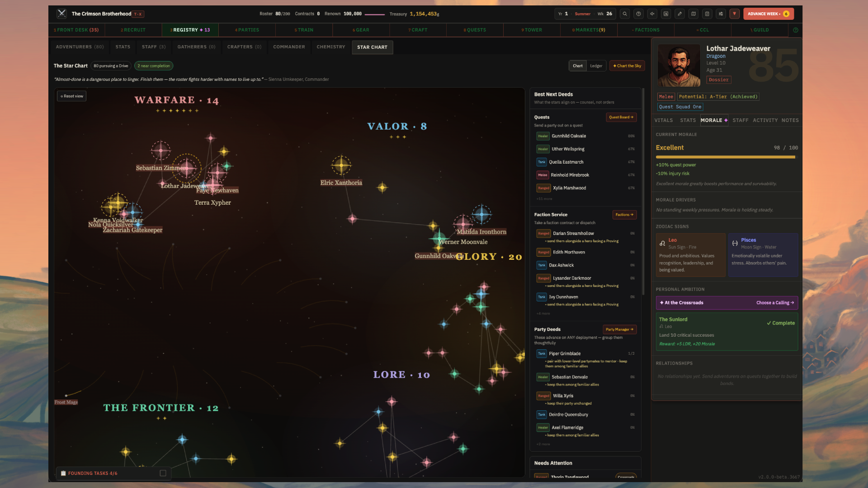Click the Healer badge beside Gunnhild Oakvale
Viewport: 868px width, 488px height.
coord(542,136)
